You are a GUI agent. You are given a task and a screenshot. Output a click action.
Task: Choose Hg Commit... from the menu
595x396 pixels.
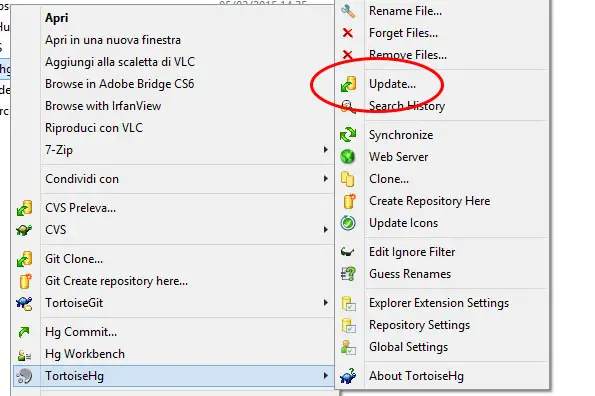tap(81, 332)
